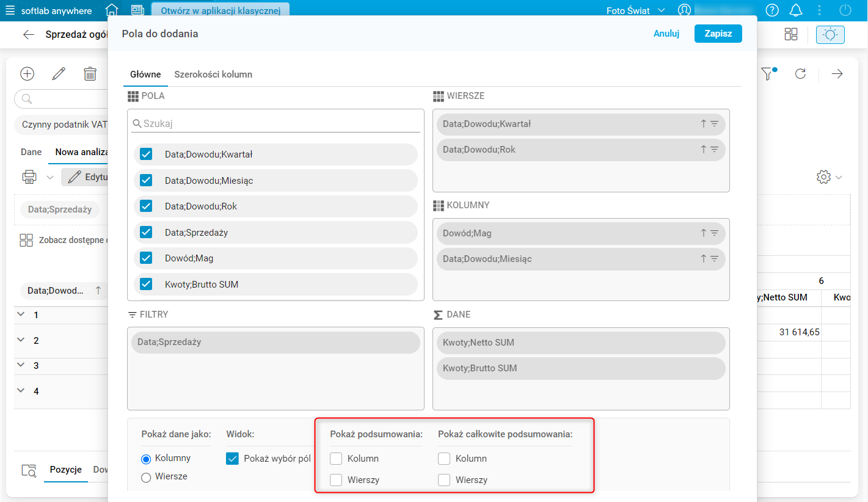Refresh the list with reload icon
The image size is (868, 502).
(x=800, y=74)
